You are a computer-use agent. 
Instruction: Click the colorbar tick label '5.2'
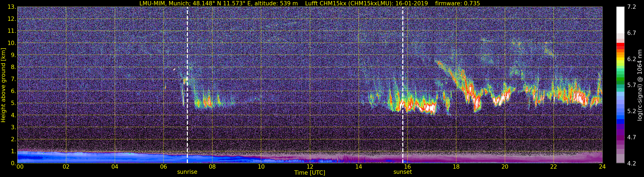pos(632,111)
